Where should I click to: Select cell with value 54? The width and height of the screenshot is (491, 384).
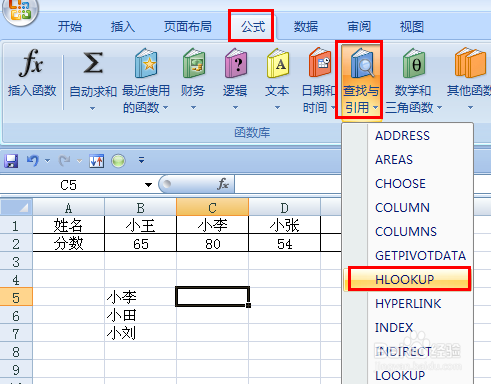coord(284,243)
